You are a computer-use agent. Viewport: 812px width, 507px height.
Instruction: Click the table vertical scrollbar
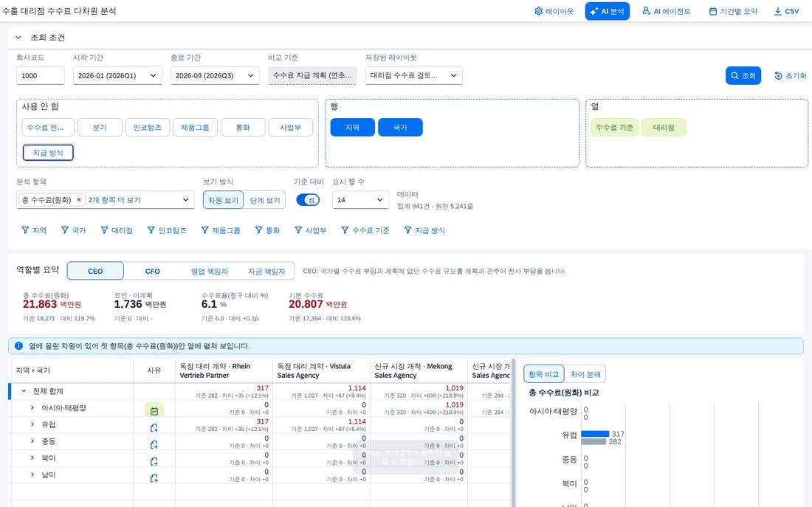(x=513, y=432)
